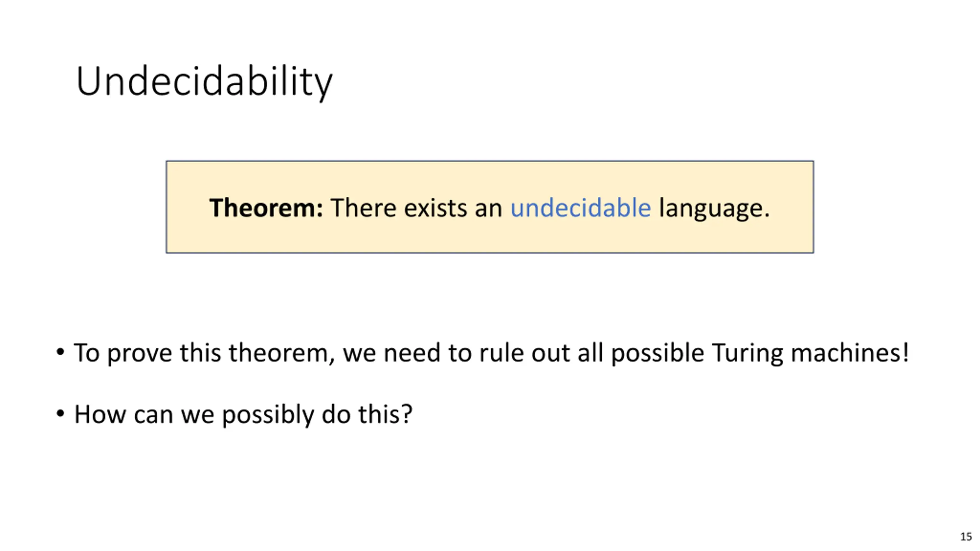Click the bold "Theorem:" label
Viewport: 980px width, 551px height.
click(266, 208)
